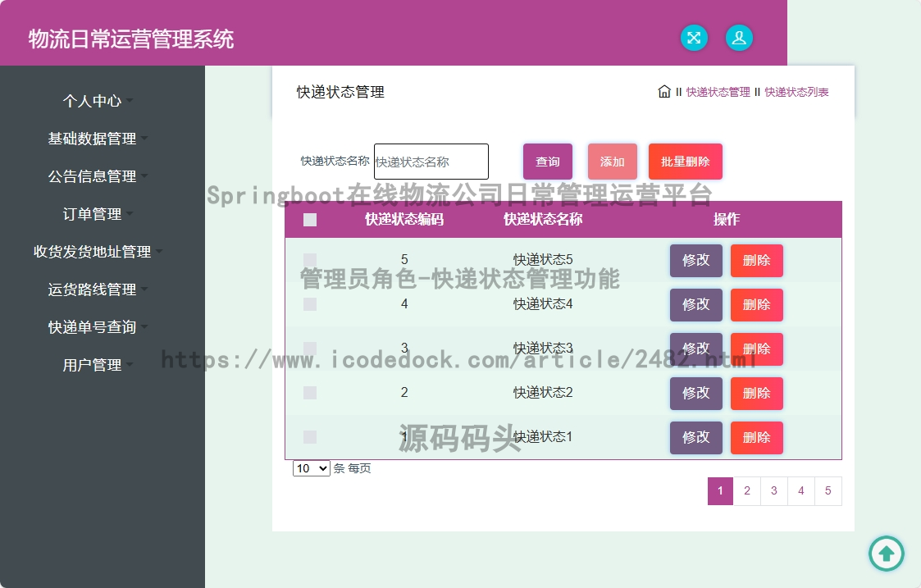
Task: Click 修改 for row 快递状态3
Action: point(696,349)
